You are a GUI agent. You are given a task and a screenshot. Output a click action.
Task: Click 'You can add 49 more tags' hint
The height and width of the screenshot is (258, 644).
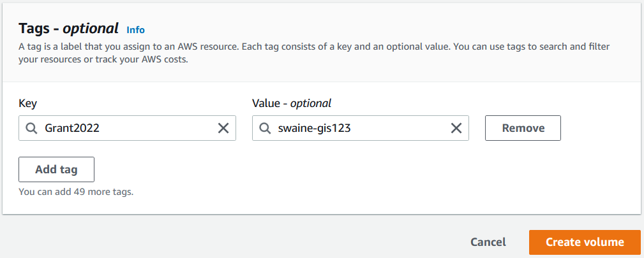76,192
